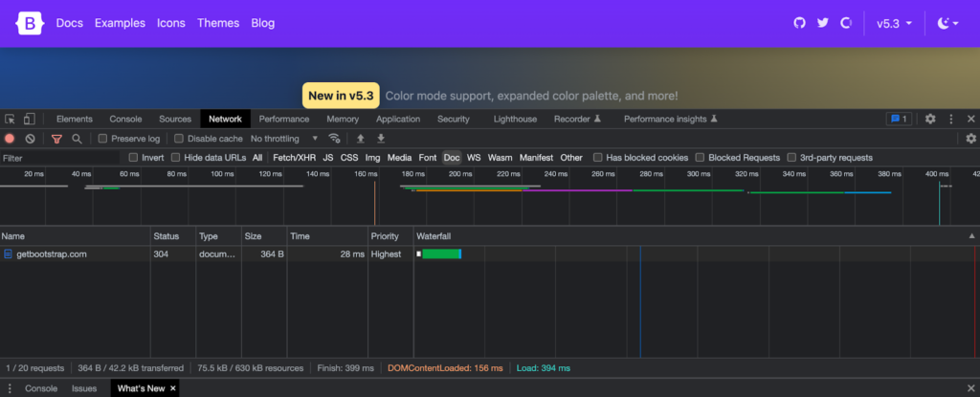Activate the inspect element picker icon
Viewport: 980px width, 397px height.
[x=10, y=119]
